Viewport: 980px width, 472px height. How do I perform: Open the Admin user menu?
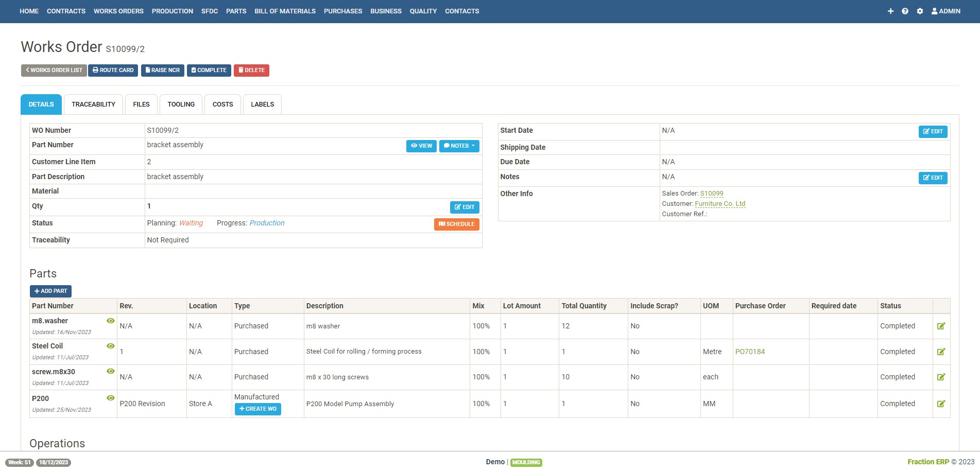coord(945,11)
